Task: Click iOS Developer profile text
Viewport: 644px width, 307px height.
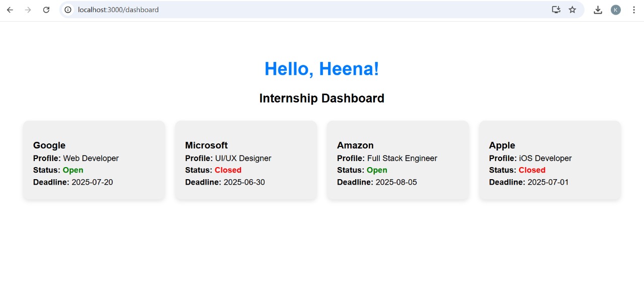Action: pyautogui.click(x=545, y=158)
